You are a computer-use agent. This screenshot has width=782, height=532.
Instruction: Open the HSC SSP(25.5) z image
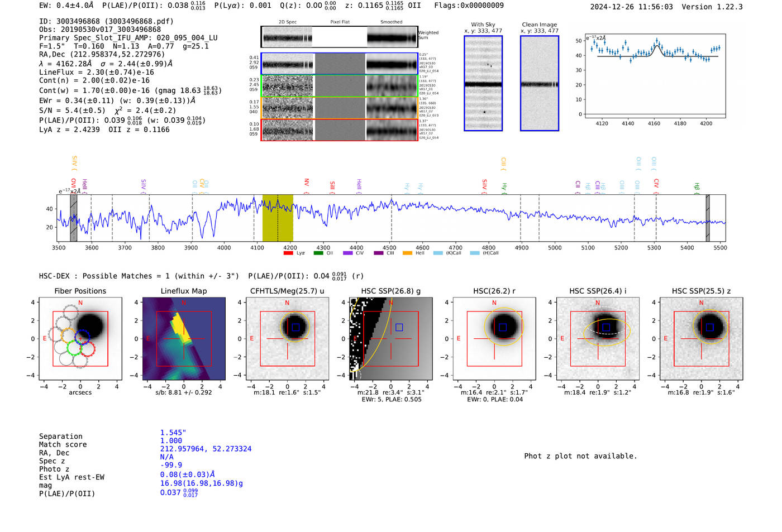pos(701,338)
